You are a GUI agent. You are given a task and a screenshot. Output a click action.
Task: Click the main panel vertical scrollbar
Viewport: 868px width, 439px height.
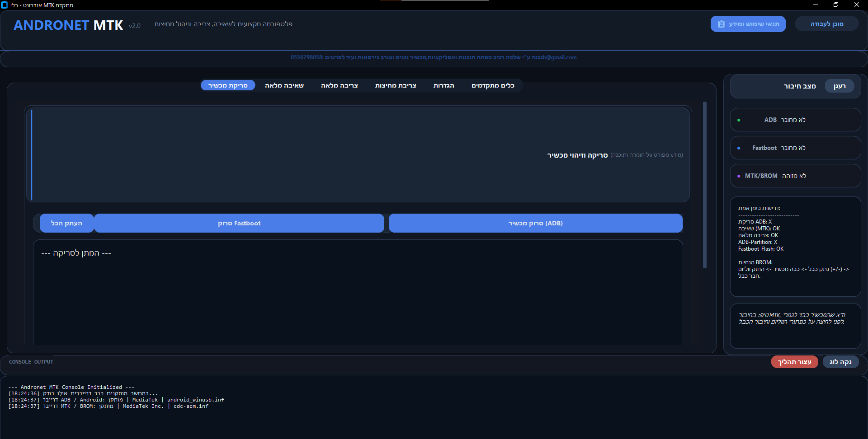704,185
